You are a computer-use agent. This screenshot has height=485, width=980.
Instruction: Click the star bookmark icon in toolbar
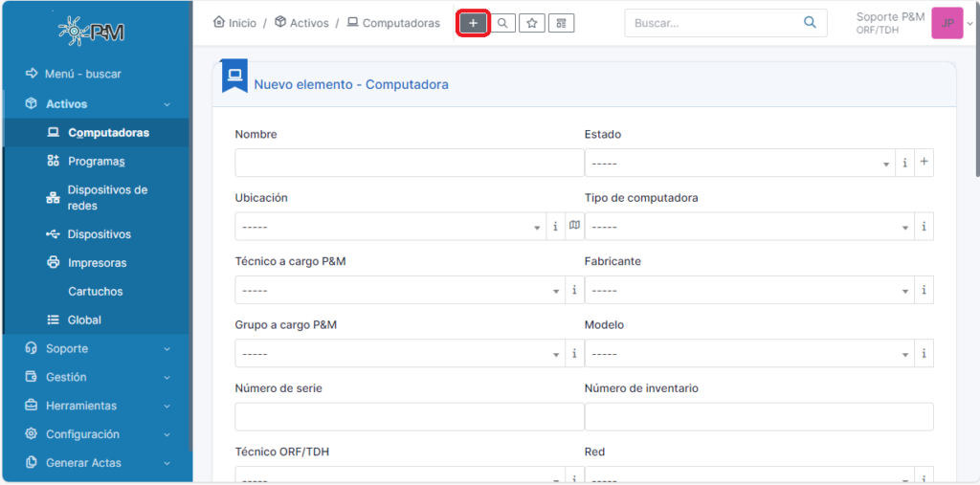pyautogui.click(x=532, y=23)
